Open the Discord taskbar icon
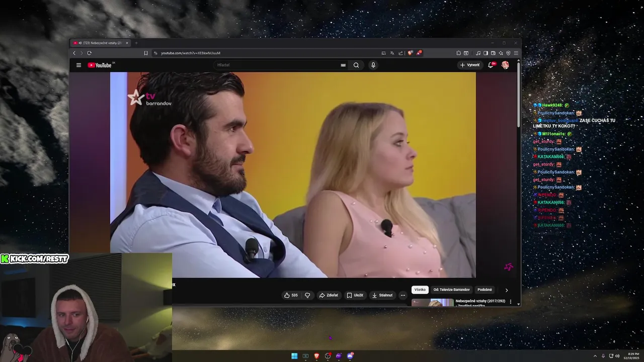Viewport: 644px width, 362px height. tap(350, 356)
